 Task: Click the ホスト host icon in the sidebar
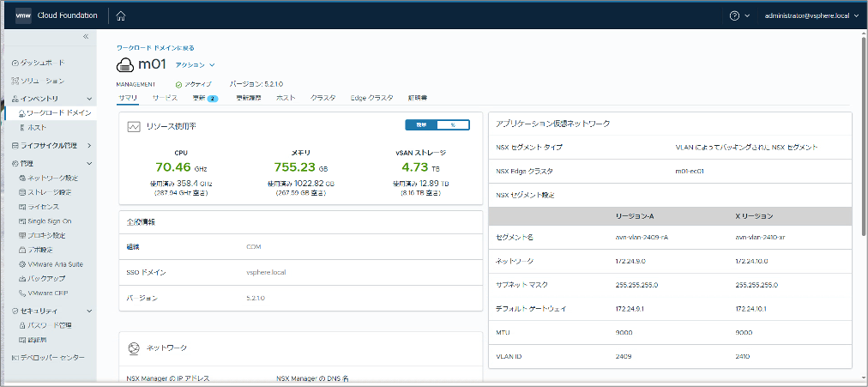click(22, 127)
